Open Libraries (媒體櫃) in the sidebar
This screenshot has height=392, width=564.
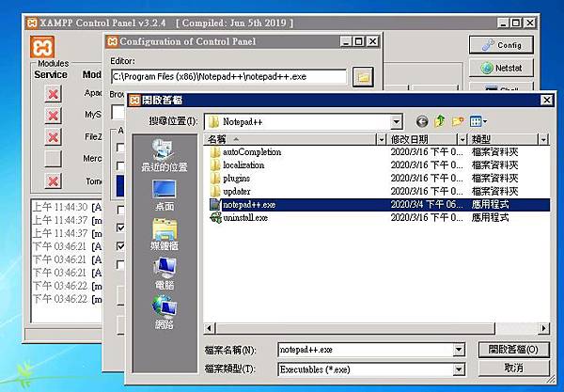click(x=164, y=234)
